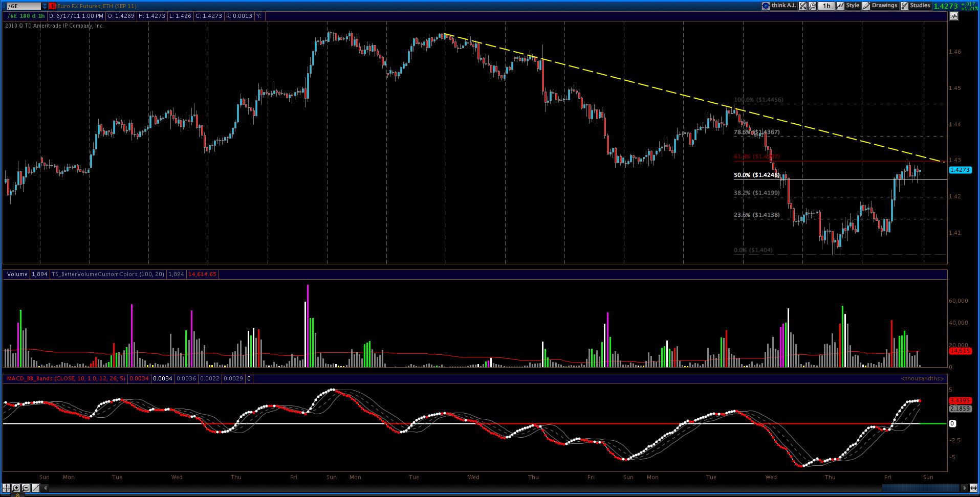The width and height of the screenshot is (980, 497).
Task: Select the 50.0% ($1.4248) Fibonacci level label
Action: (x=756, y=175)
